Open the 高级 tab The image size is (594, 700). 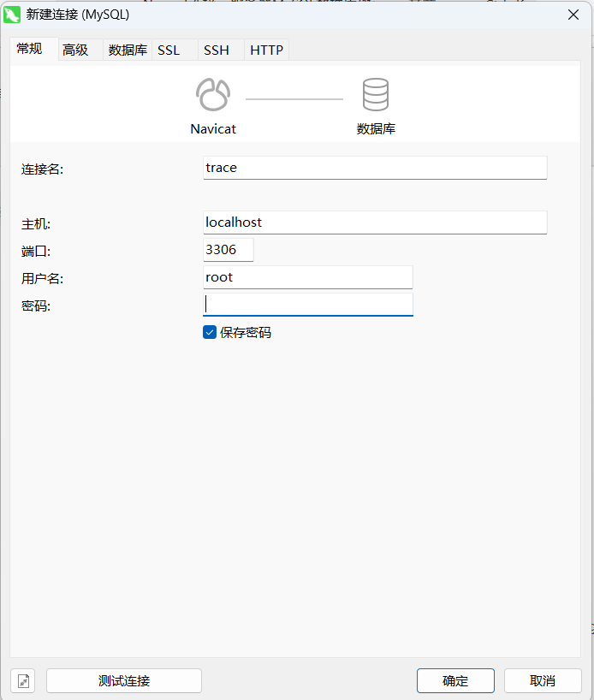75,50
